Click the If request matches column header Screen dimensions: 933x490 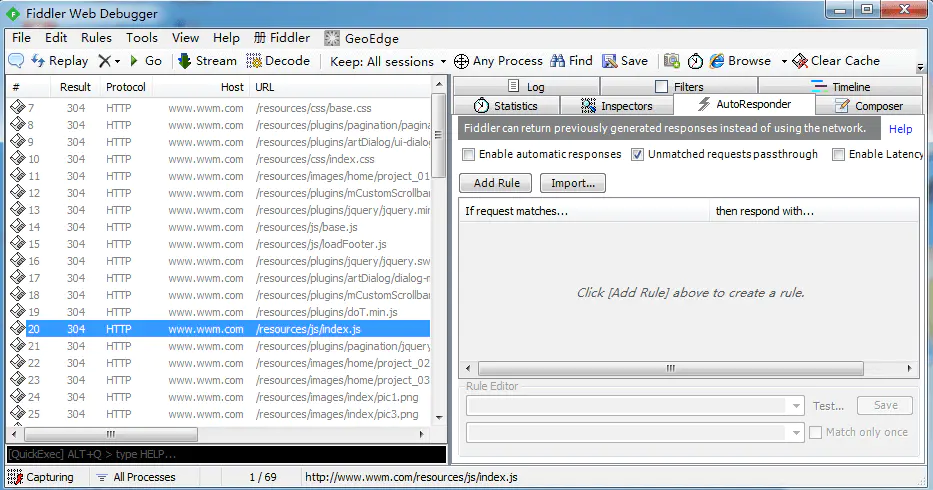[x=584, y=211]
